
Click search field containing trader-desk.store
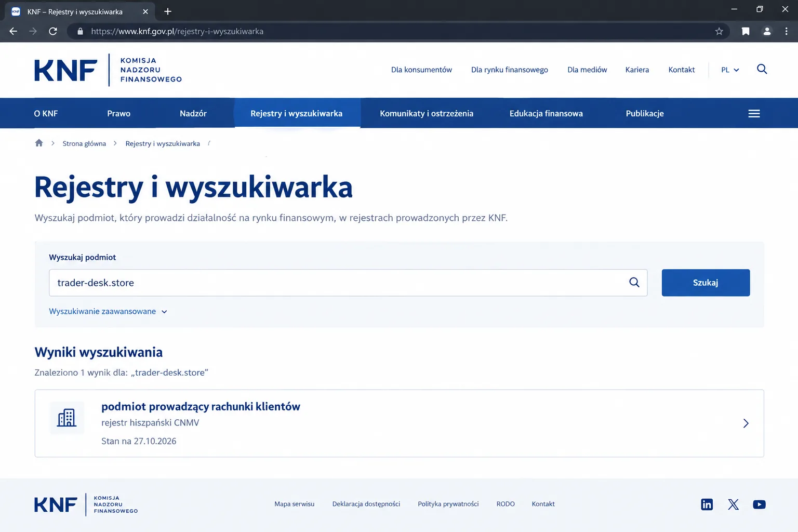(348, 283)
